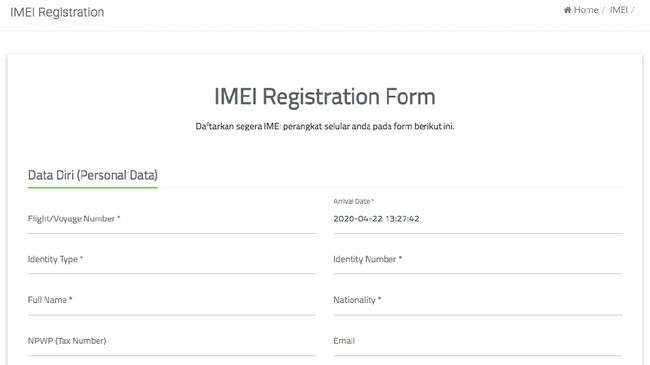Image resolution: width=650 pixels, height=365 pixels.
Task: Select the IMEI Registration Form heading
Action: [x=325, y=97]
